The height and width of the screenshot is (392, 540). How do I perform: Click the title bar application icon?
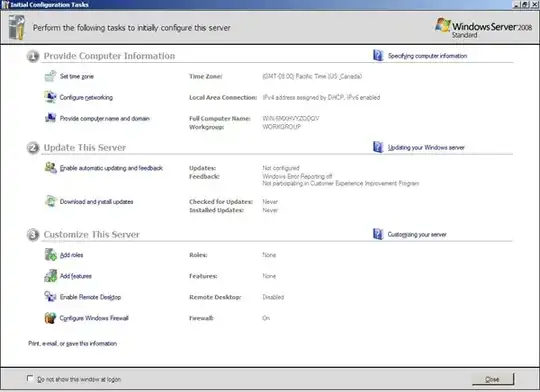[x=5, y=4]
